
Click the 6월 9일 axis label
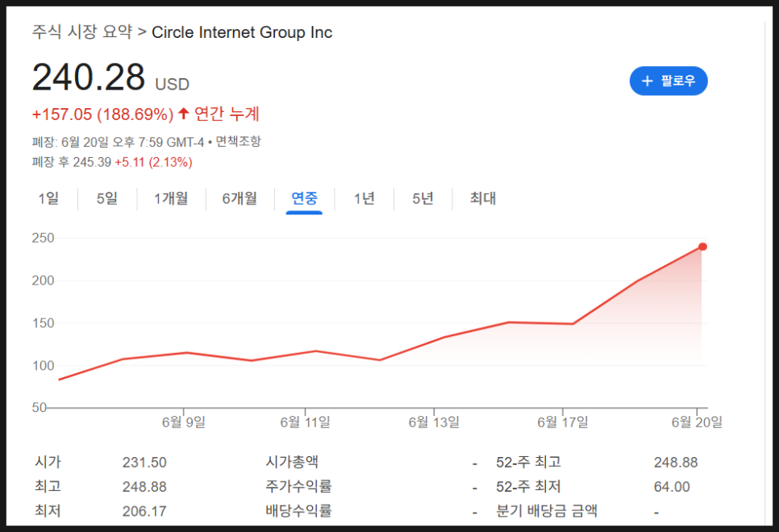pos(184,422)
